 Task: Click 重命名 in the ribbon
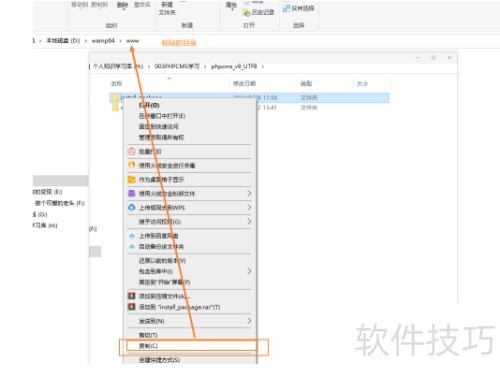coord(142,5)
